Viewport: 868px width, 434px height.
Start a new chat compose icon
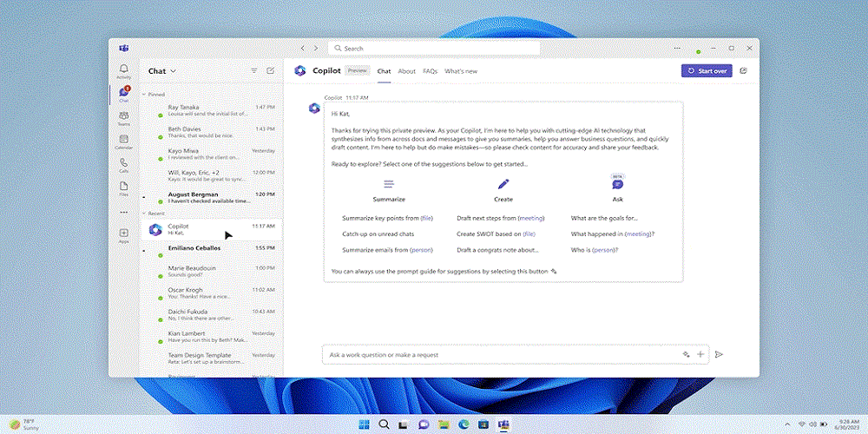[270, 71]
